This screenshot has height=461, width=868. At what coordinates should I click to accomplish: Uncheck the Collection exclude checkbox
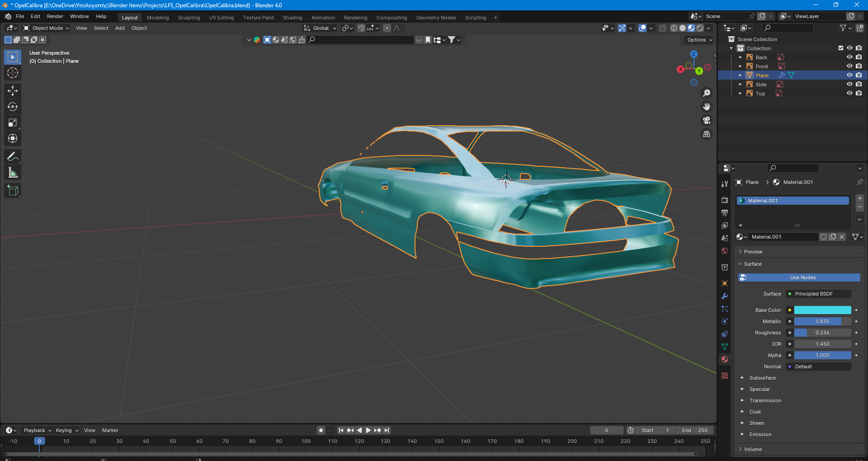tap(841, 48)
